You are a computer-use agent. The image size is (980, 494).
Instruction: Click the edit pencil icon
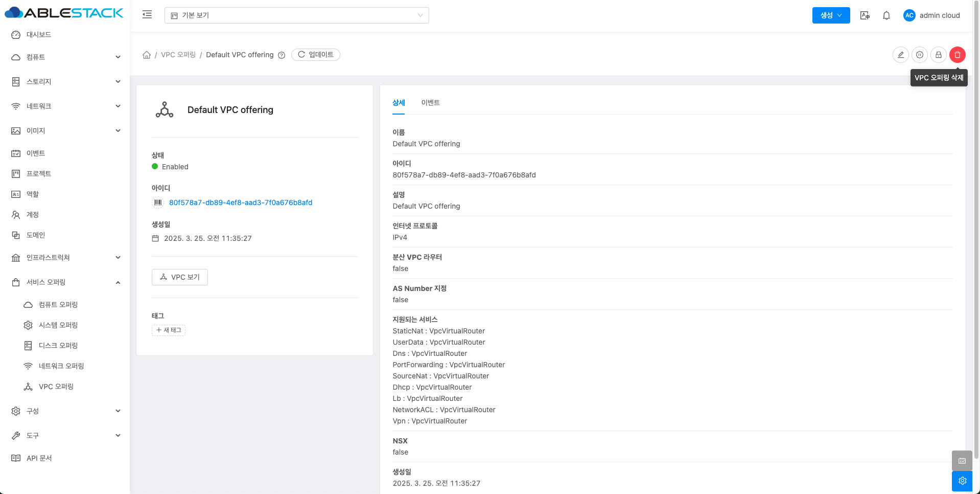(x=900, y=55)
